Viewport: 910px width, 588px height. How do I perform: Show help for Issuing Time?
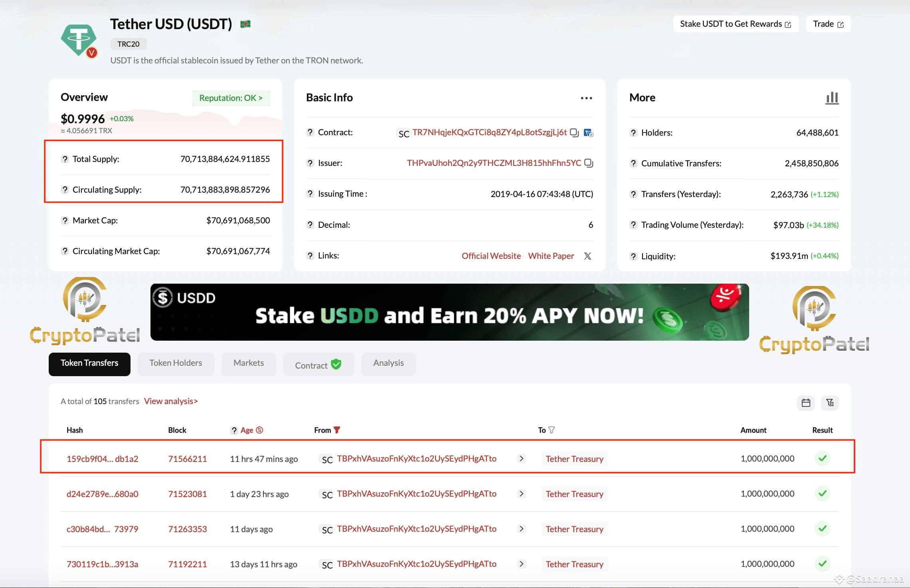pos(310,193)
